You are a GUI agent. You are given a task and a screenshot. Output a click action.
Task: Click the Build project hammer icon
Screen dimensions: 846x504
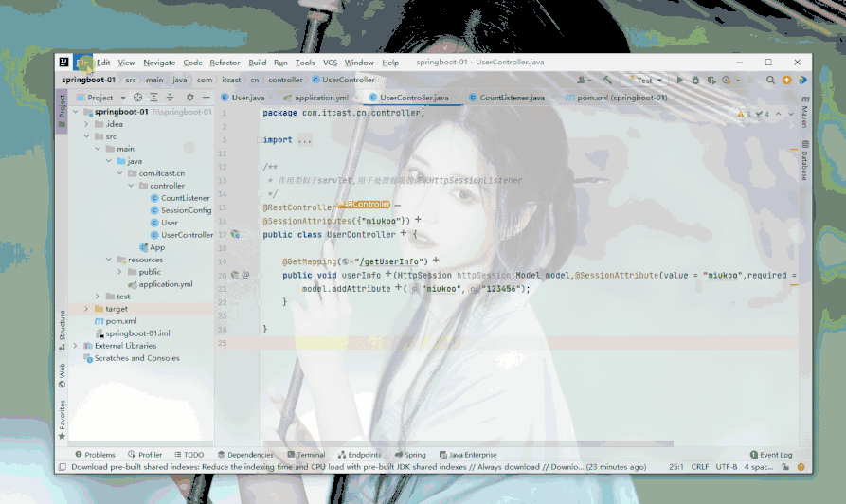[x=607, y=80]
